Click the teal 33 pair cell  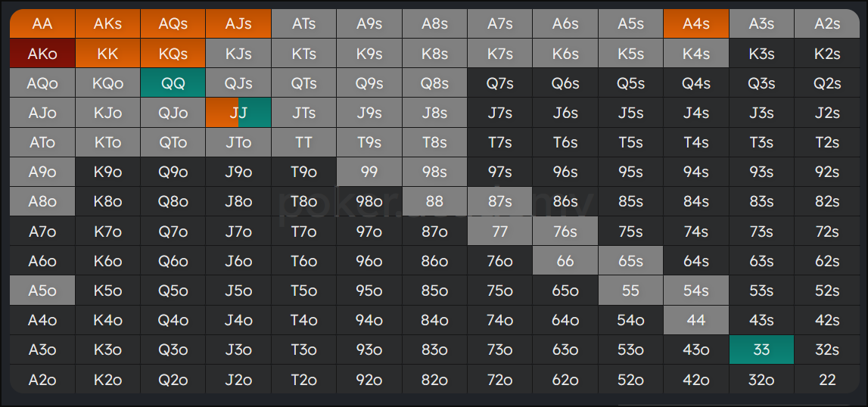(761, 350)
